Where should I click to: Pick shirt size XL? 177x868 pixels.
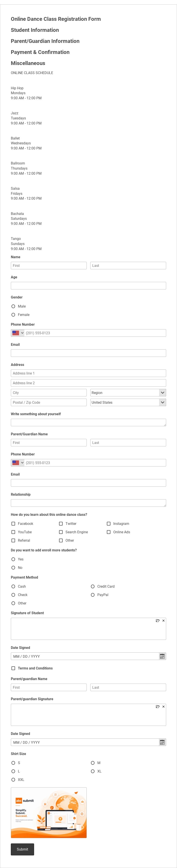click(x=93, y=771)
